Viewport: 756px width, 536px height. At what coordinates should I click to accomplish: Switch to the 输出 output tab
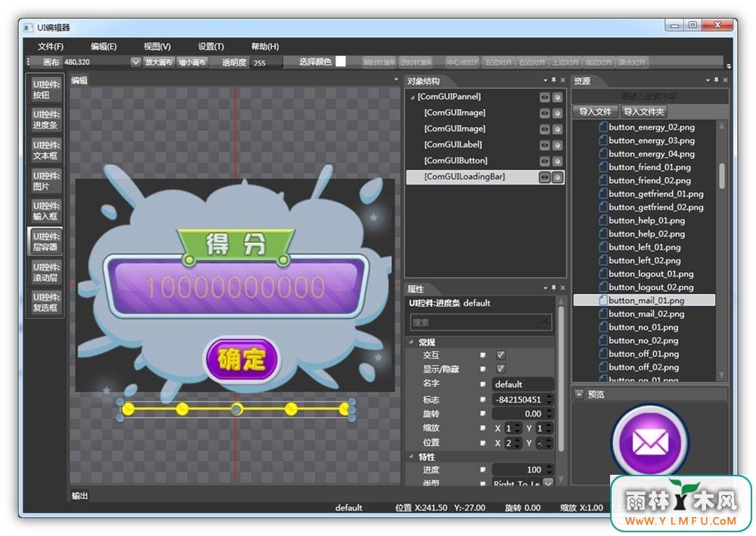click(79, 495)
